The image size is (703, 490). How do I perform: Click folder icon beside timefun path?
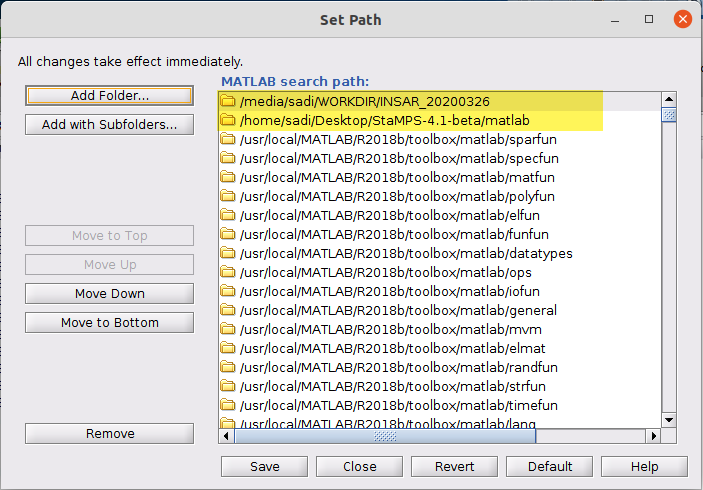click(x=228, y=405)
